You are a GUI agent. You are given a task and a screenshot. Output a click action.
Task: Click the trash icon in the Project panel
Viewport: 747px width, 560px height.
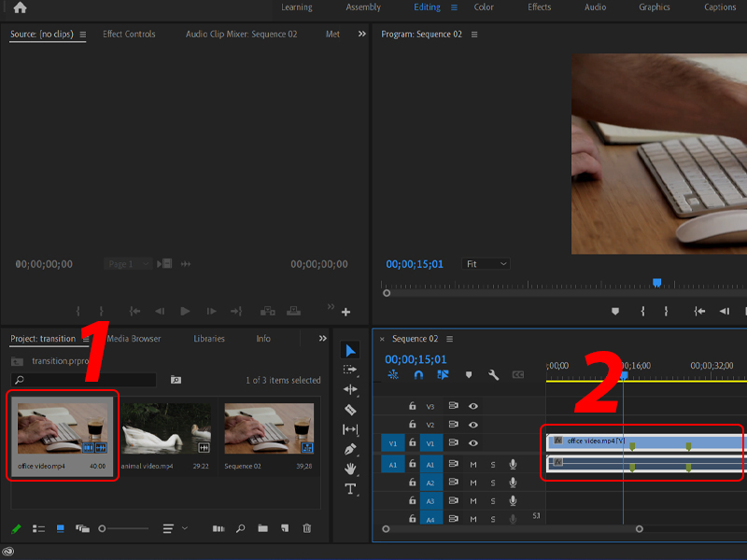[306, 528]
